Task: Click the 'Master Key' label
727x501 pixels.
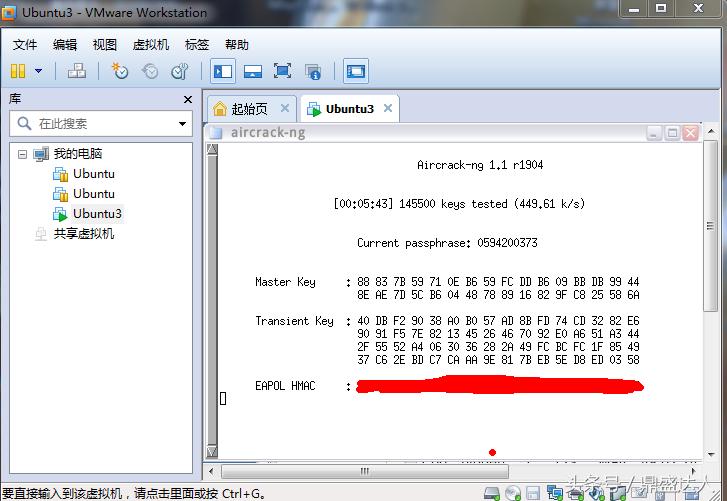Action: coord(285,282)
